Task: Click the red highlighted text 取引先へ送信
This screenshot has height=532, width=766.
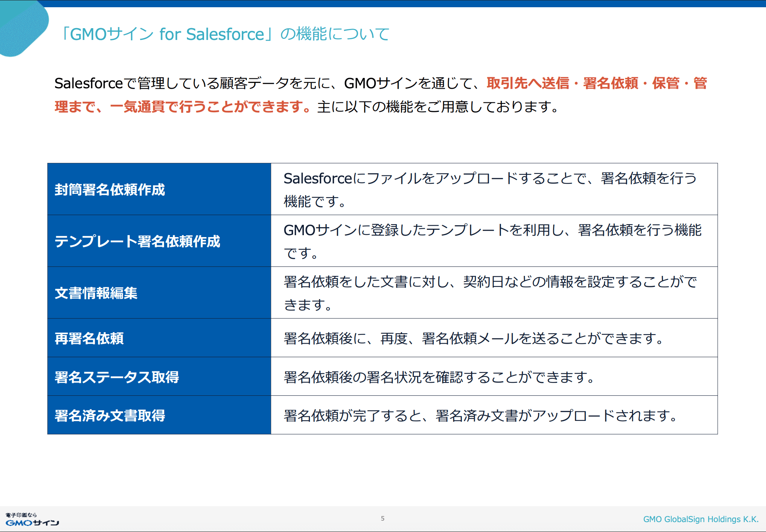Action: pyautogui.click(x=528, y=83)
